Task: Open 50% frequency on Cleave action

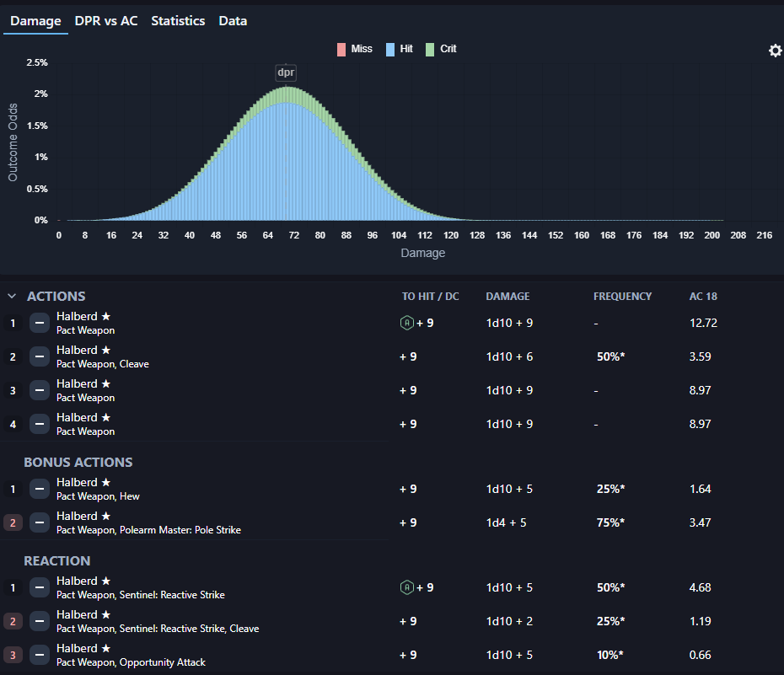Action: 610,356
